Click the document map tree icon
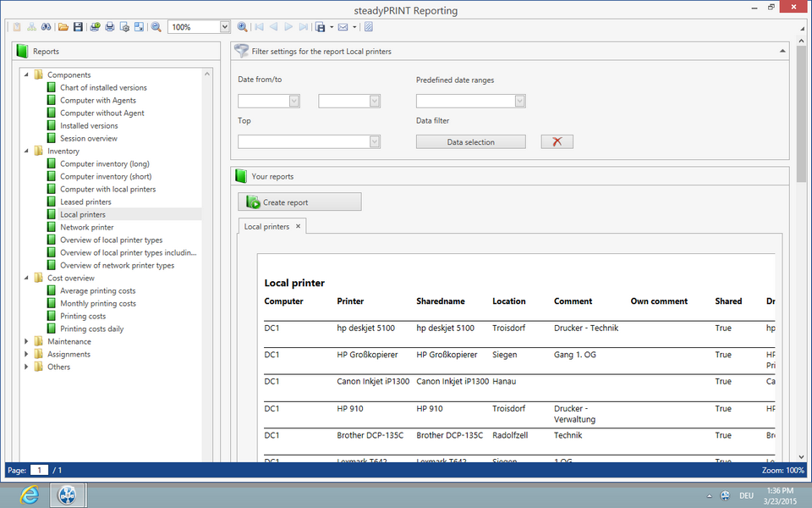This screenshot has width=812, height=508. point(31,27)
